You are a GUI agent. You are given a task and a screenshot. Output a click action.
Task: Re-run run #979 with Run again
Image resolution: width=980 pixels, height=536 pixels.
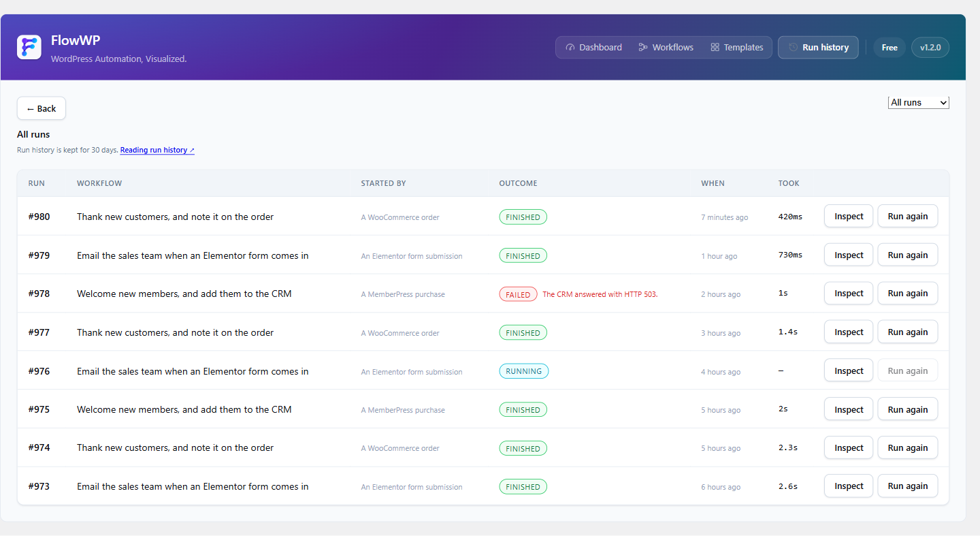point(908,255)
